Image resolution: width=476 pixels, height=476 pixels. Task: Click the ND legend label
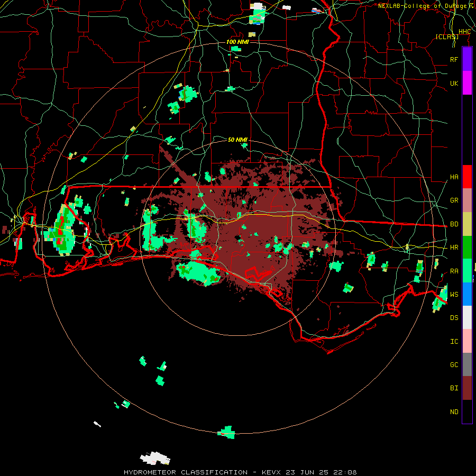454,411
